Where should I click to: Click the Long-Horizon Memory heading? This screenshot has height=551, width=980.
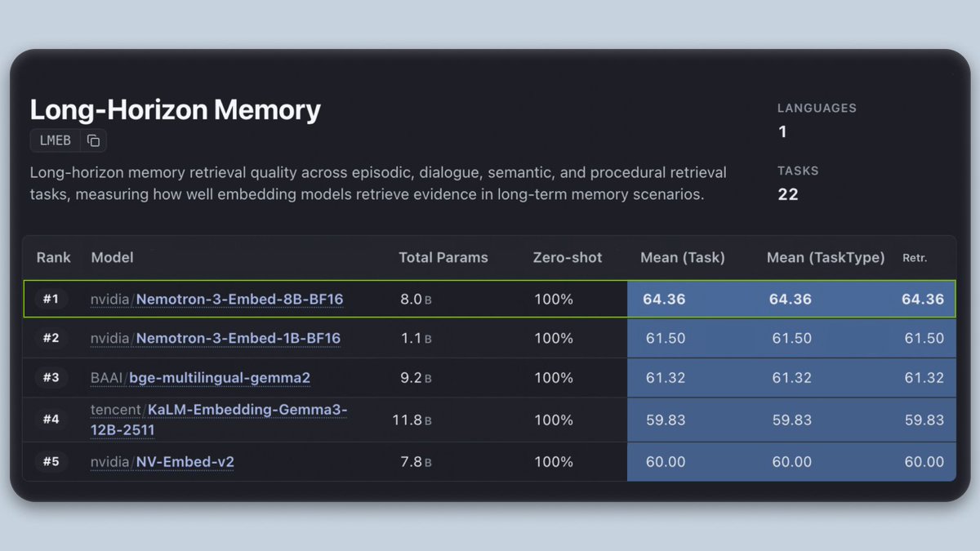(x=176, y=109)
